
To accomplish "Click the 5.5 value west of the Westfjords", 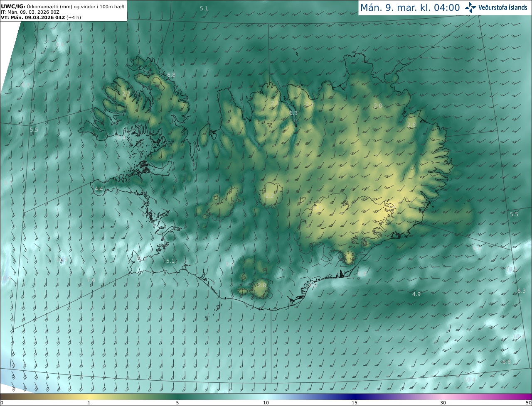I will click(x=34, y=130).
